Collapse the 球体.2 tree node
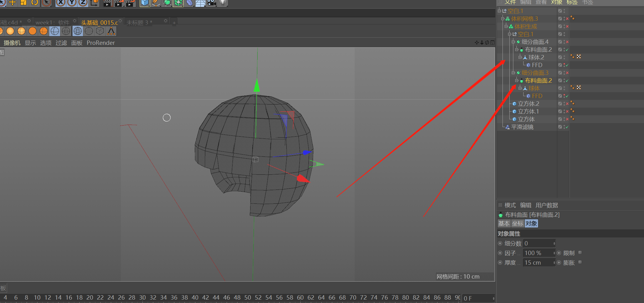Viewport: 644px width, 303px height. coord(520,58)
